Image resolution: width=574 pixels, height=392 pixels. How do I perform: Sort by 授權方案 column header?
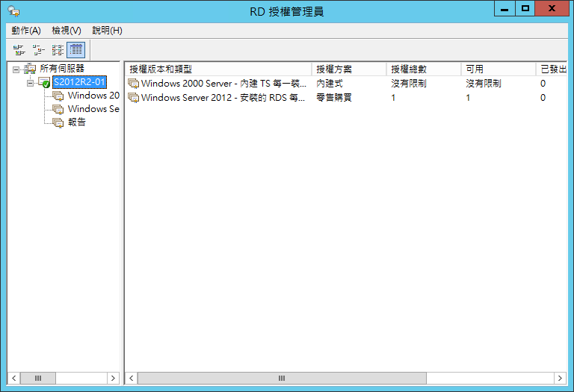(x=349, y=69)
